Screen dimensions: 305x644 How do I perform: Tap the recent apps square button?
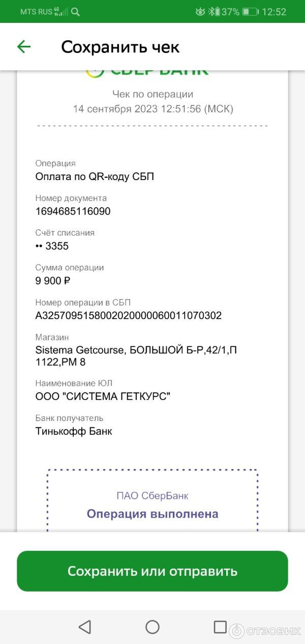pyautogui.click(x=220, y=627)
